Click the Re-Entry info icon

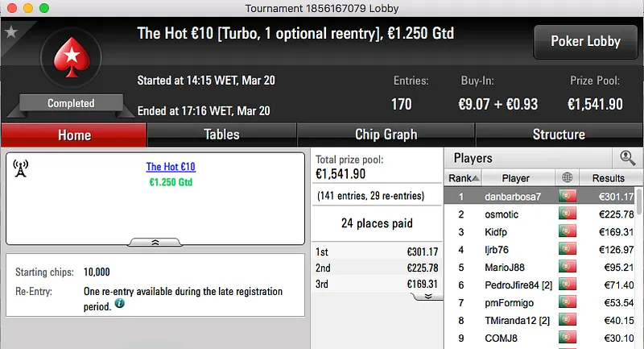(x=119, y=304)
